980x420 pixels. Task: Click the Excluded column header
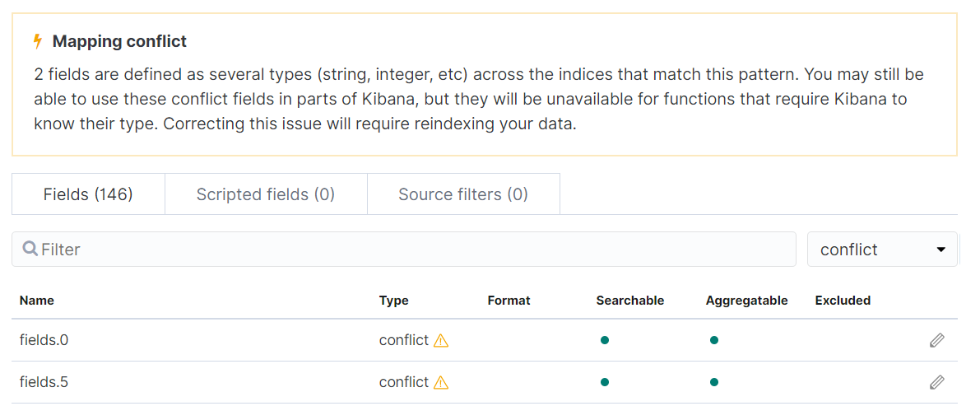click(843, 301)
